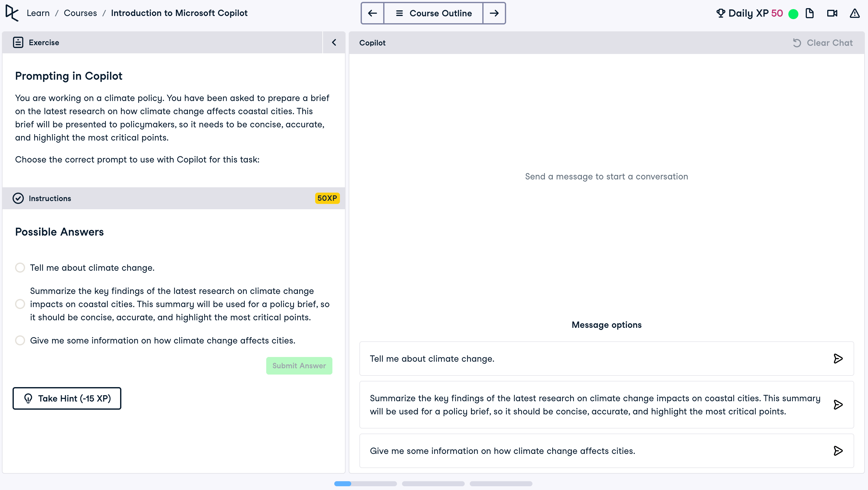Collapse the Exercise panel with chevron
Viewport: 868px width, 490px height.
tap(334, 42)
